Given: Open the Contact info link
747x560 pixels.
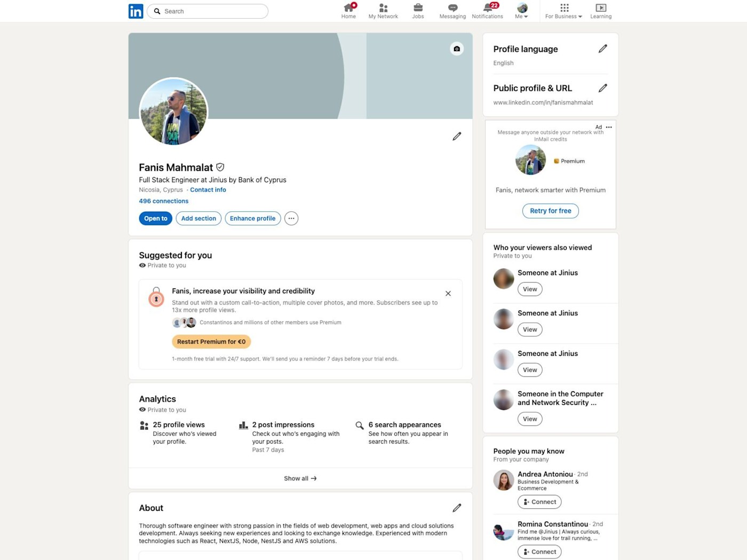Looking at the screenshot, I should point(208,190).
